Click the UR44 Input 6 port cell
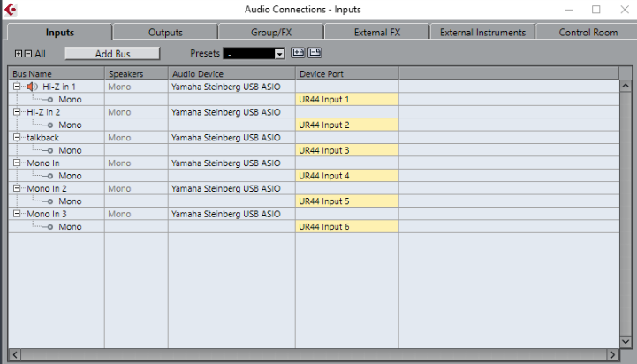Screen dimensions: 637x364 point(347,227)
